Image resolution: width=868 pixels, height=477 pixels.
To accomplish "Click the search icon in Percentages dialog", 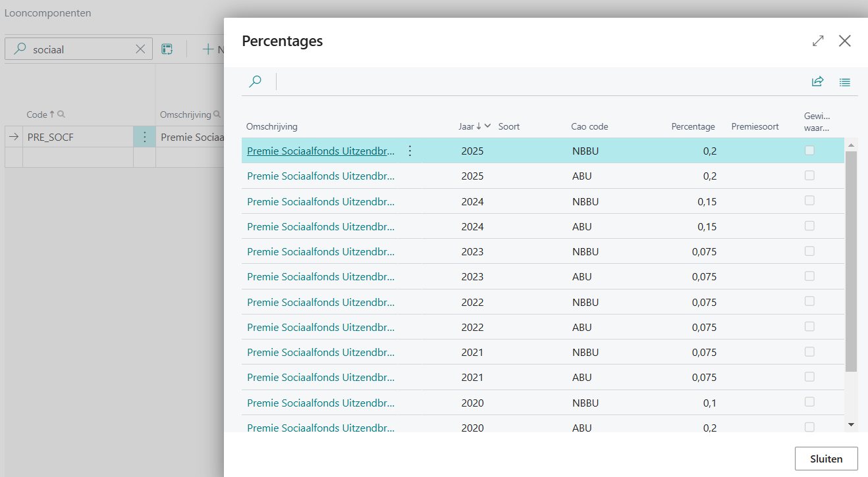I will point(256,82).
